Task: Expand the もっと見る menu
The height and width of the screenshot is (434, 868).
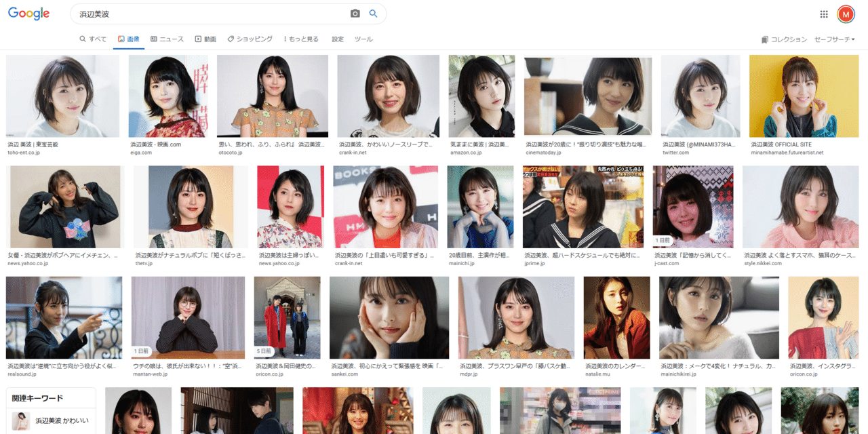Action: (301, 39)
